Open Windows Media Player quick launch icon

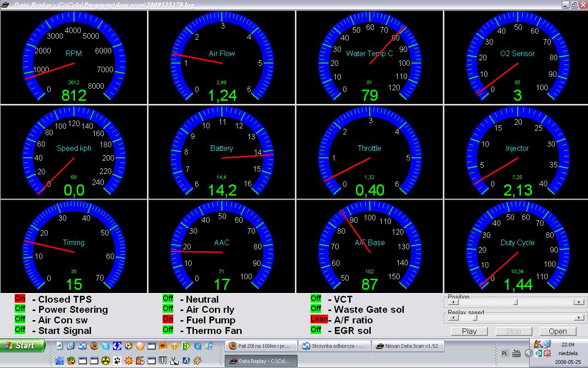(129, 346)
